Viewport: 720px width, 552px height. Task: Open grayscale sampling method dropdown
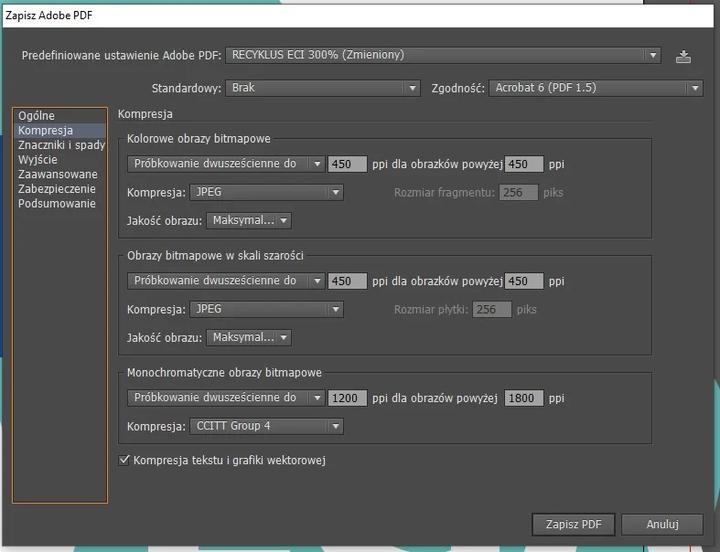click(226, 281)
